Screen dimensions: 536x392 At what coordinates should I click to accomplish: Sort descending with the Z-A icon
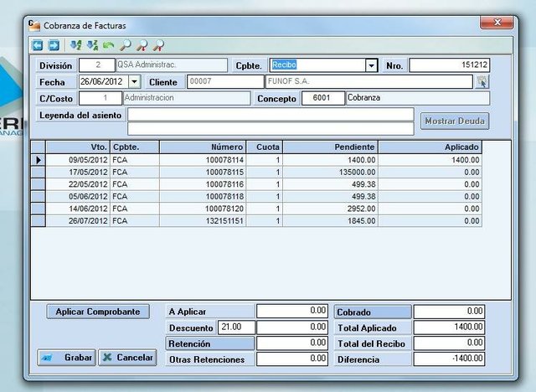(92, 45)
